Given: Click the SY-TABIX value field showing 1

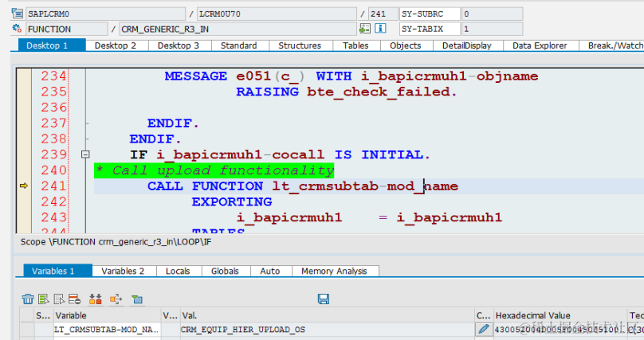Looking at the screenshot, I should coord(492,29).
